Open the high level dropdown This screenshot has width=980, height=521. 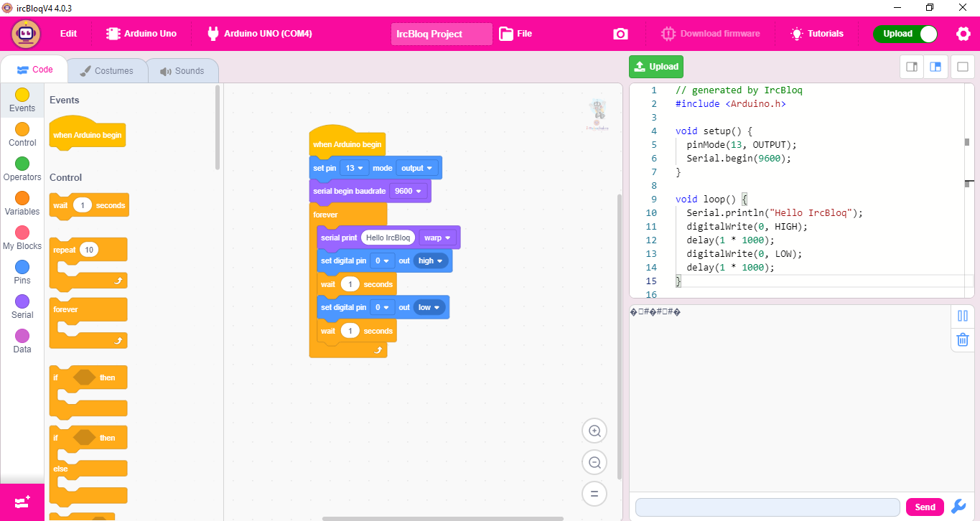[x=431, y=260]
